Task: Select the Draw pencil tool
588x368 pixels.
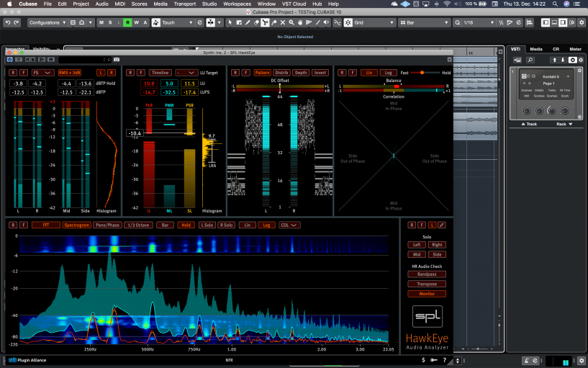Action: [x=248, y=22]
